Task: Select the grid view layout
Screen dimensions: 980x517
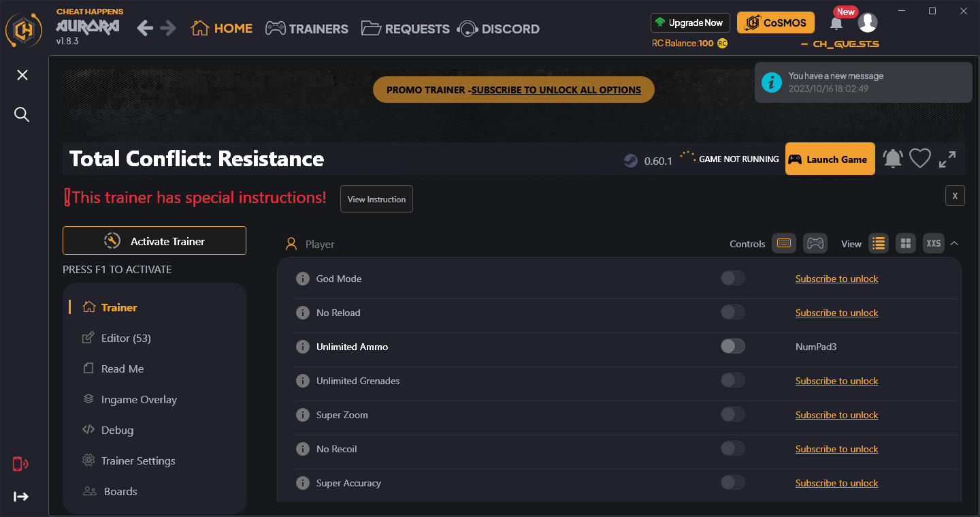Action: coord(906,243)
